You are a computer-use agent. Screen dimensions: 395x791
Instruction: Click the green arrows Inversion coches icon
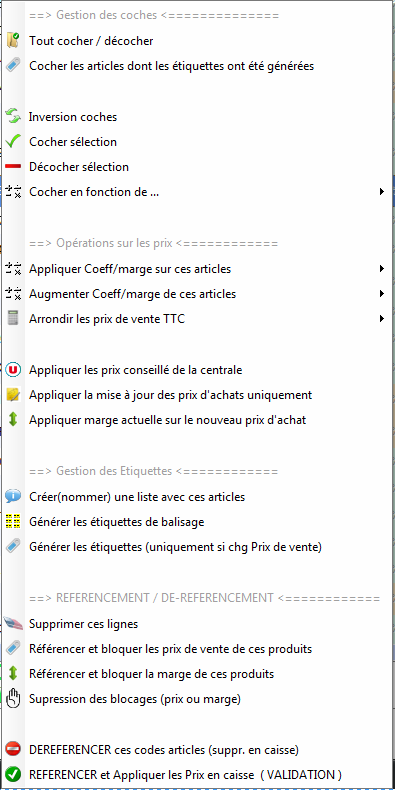click(x=13, y=117)
